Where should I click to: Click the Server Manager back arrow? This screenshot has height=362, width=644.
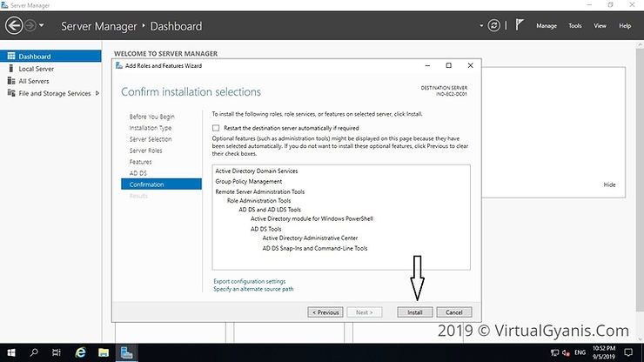pyautogui.click(x=15, y=26)
